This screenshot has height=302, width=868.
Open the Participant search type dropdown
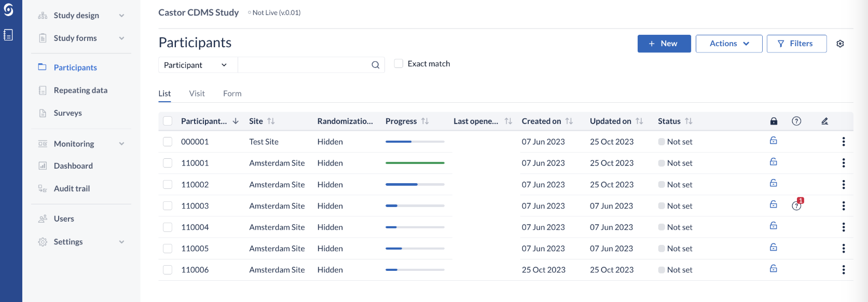(198, 65)
